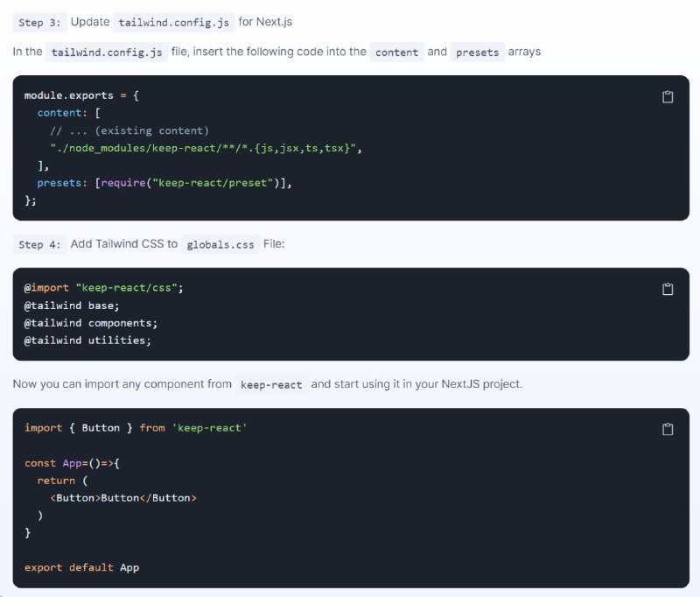Click 'tailwind.config.js' in the Step 3 heading
The image size is (700, 597).
(x=173, y=23)
